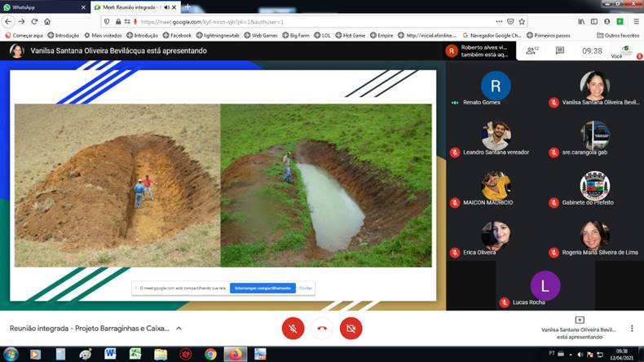Open the chat messages icon
The width and height of the screenshot is (644, 362).
pos(560,51)
